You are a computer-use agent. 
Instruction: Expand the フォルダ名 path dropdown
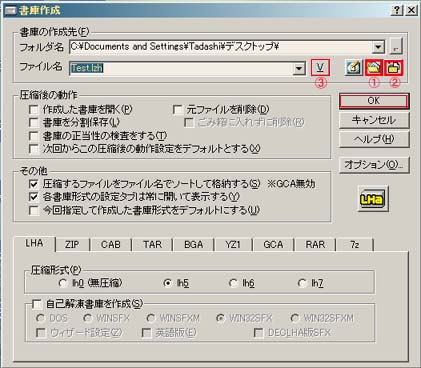point(378,47)
